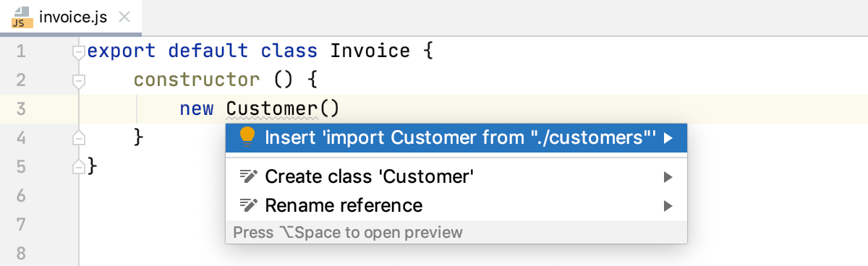This screenshot has height=266, width=868.
Task: Select Insert 'import Customer from "./customers"'
Action: tap(456, 137)
